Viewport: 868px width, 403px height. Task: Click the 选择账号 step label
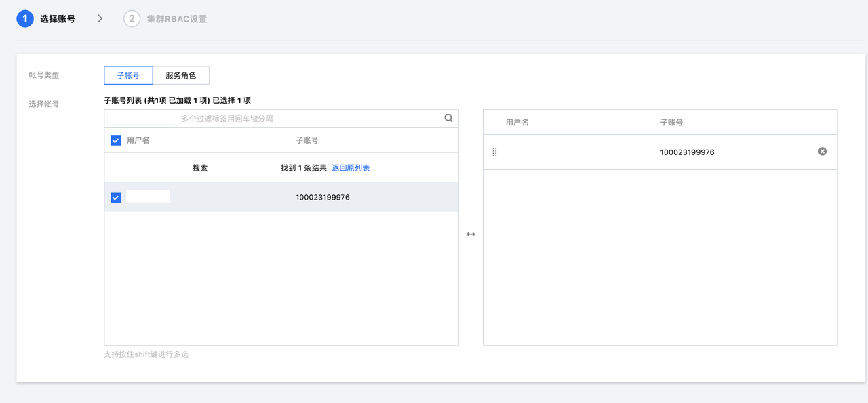point(58,19)
